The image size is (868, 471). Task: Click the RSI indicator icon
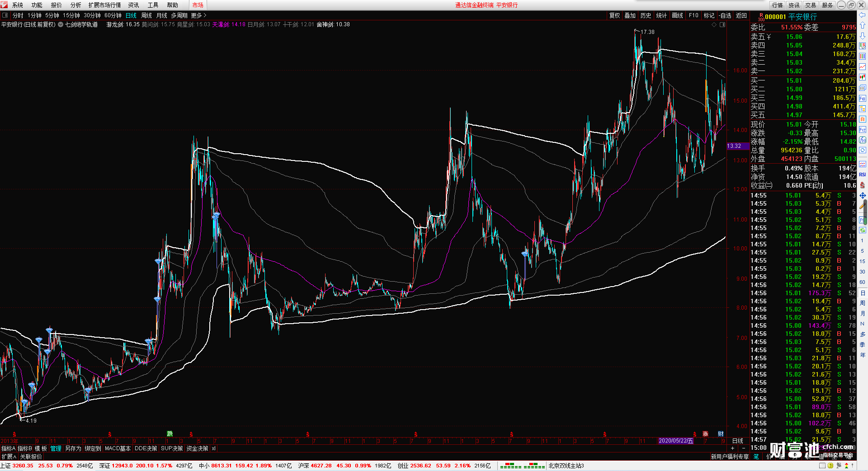tap(862, 174)
